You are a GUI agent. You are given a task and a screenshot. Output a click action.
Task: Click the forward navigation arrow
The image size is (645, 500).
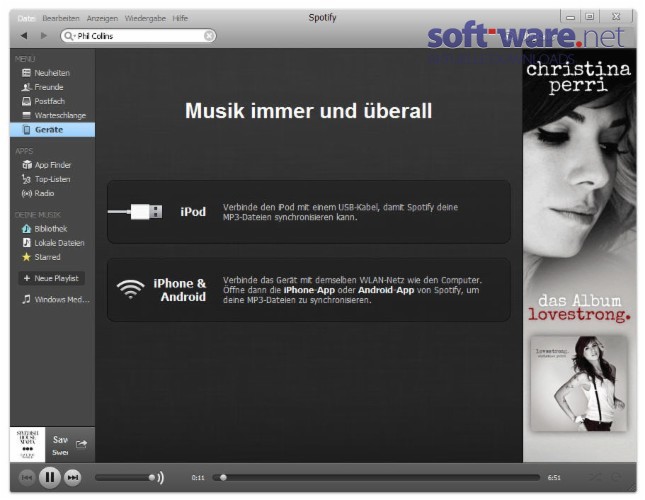44,36
